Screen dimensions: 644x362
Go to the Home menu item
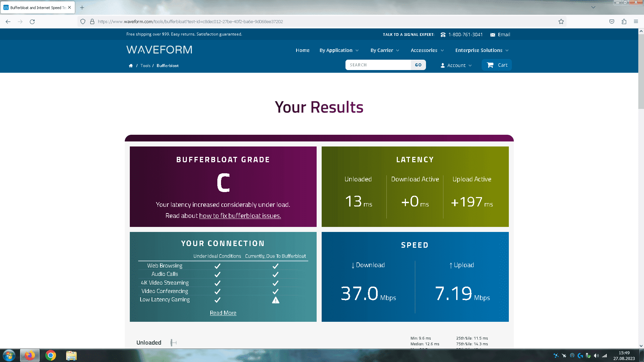pos(302,50)
